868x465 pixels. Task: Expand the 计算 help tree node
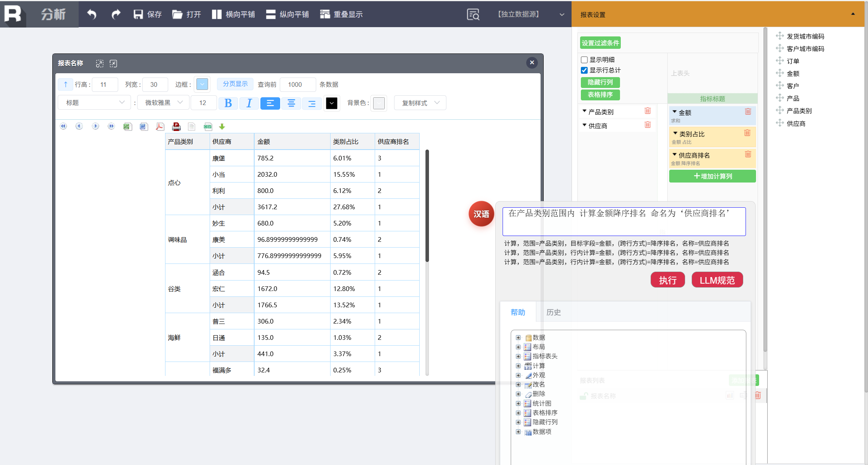point(518,366)
